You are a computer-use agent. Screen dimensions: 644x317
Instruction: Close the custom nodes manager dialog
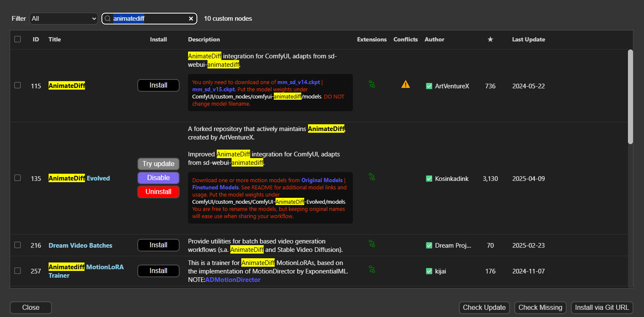point(31,308)
